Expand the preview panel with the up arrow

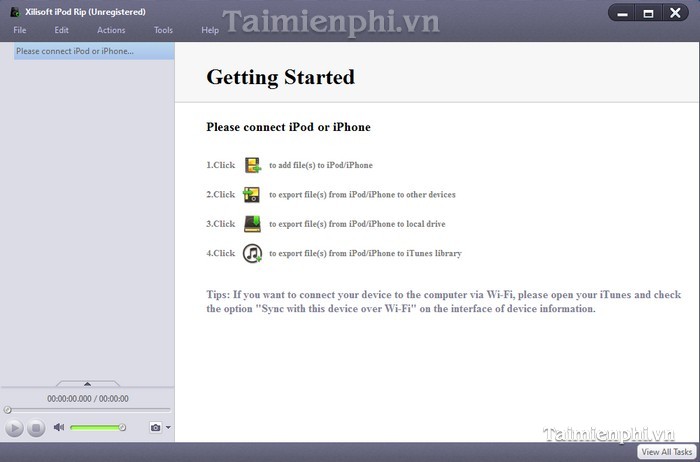[87, 383]
